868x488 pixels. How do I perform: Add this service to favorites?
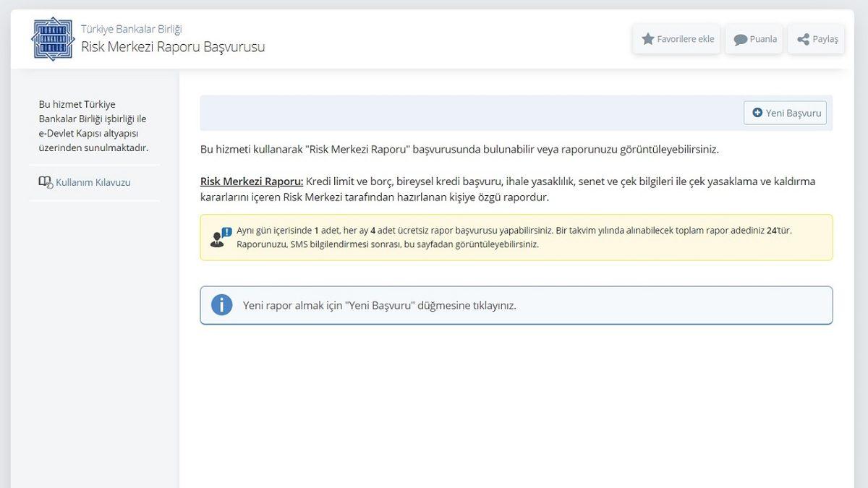[676, 39]
